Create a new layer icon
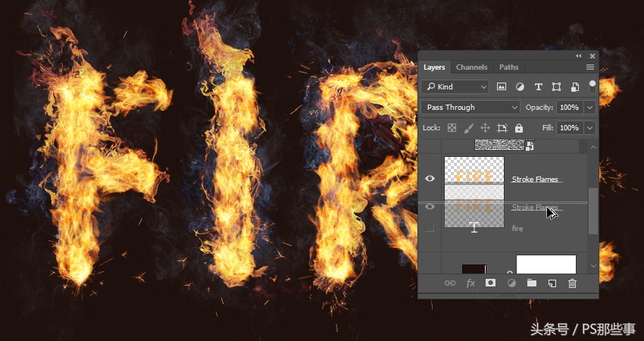Screen dimensions: 644x341 pos(552,283)
